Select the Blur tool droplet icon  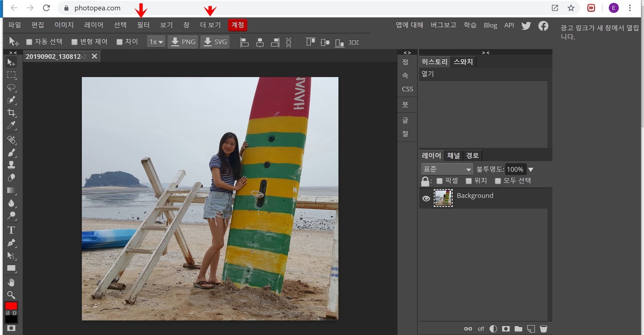click(x=11, y=203)
